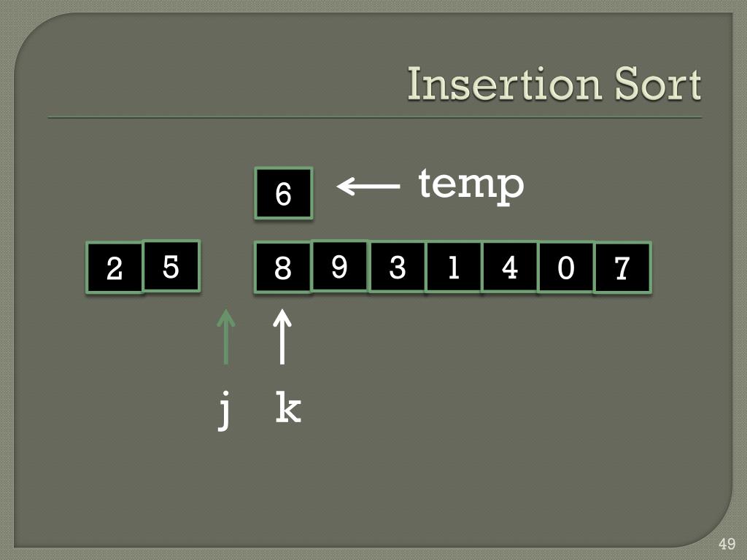Screen dimensions: 747x560
Task: Click the array box showing 0
Action: click(x=566, y=267)
